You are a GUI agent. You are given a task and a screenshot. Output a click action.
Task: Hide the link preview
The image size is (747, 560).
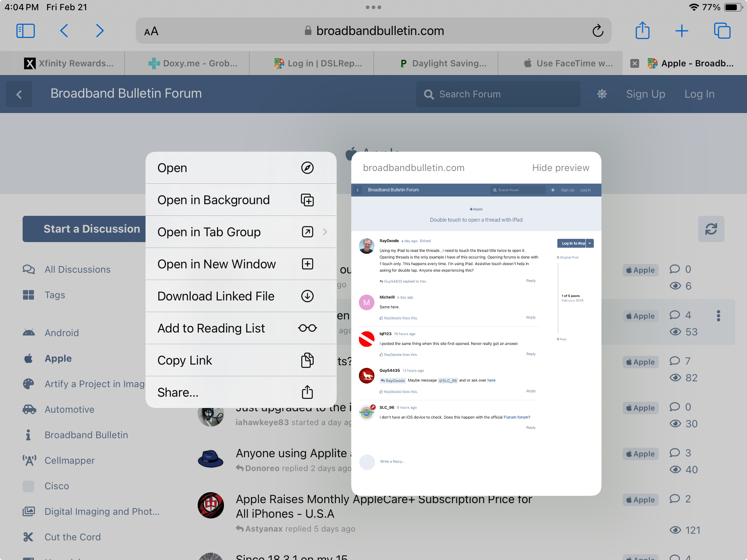(561, 168)
